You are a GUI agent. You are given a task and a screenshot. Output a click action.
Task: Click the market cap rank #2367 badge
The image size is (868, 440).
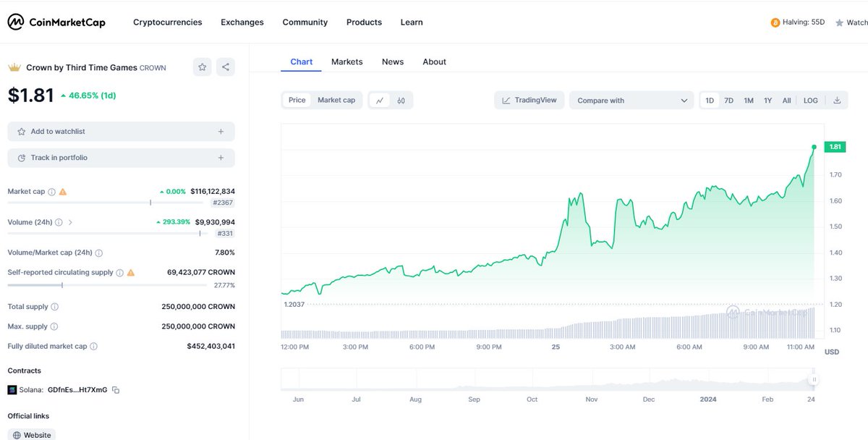coord(222,203)
